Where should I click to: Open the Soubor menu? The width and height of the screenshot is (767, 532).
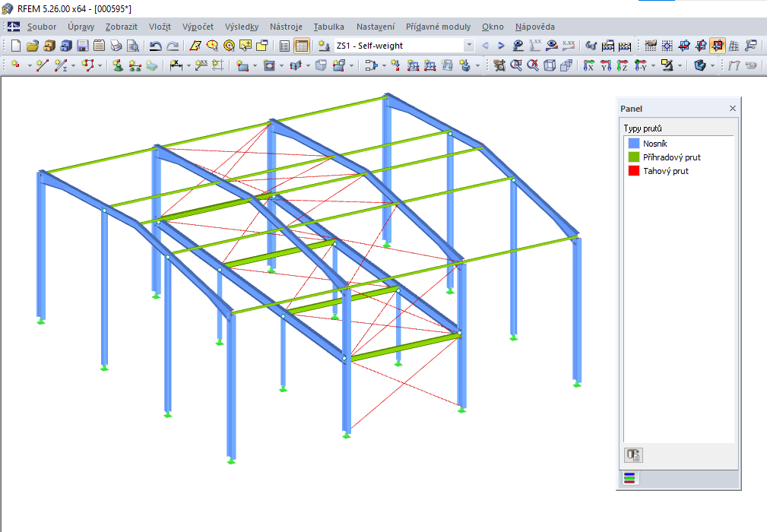(42, 27)
